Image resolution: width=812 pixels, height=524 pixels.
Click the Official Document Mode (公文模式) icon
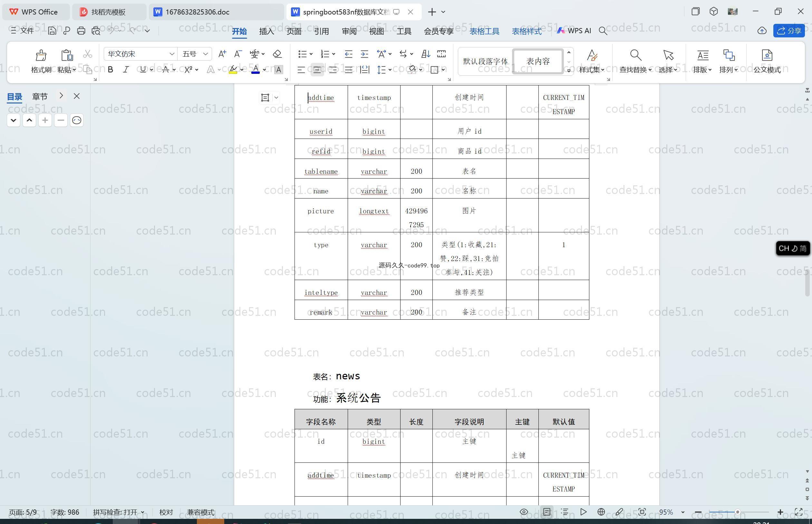[767, 55]
